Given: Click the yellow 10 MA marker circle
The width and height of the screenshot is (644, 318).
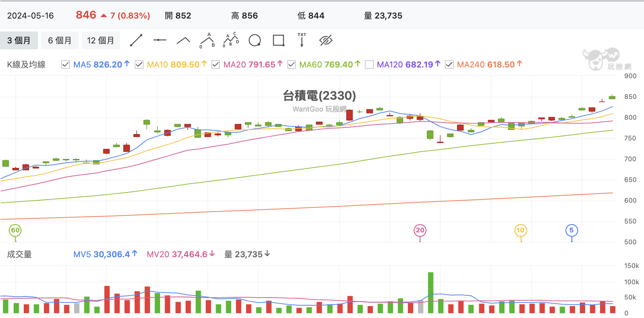Looking at the screenshot, I should click(521, 230).
